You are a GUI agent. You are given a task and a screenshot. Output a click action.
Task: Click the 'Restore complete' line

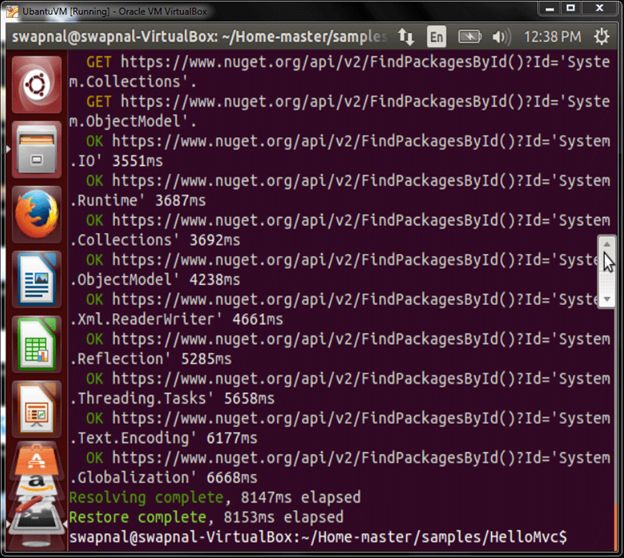click(206, 517)
